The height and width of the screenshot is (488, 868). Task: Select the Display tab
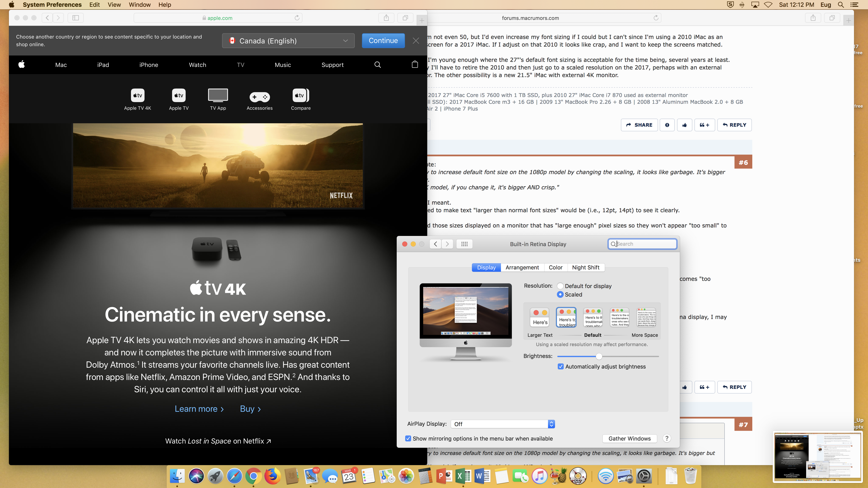[486, 268]
